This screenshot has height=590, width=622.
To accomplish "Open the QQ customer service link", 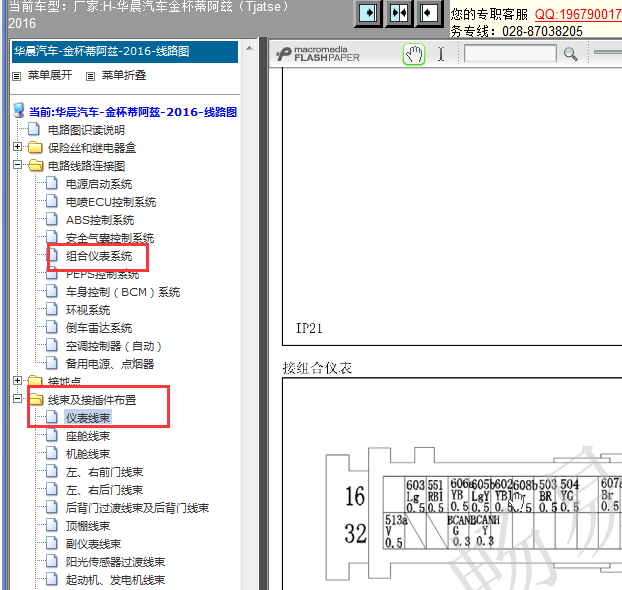I will [578, 14].
